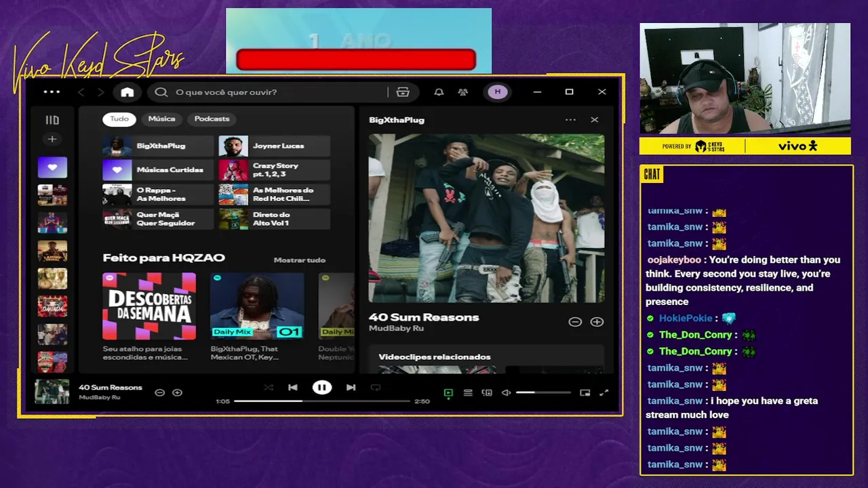
Task: Open the H profile avatar menu
Action: (497, 92)
